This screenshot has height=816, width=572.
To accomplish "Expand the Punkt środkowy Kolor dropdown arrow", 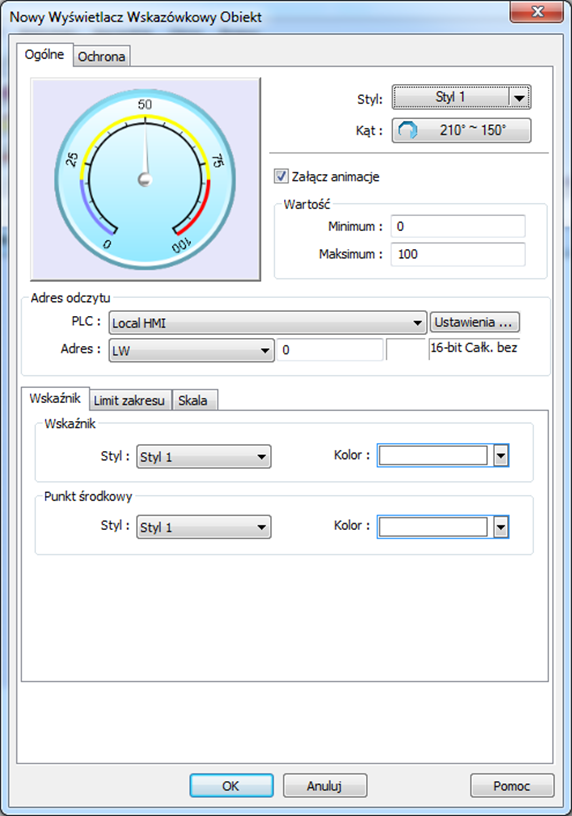I will [x=501, y=527].
